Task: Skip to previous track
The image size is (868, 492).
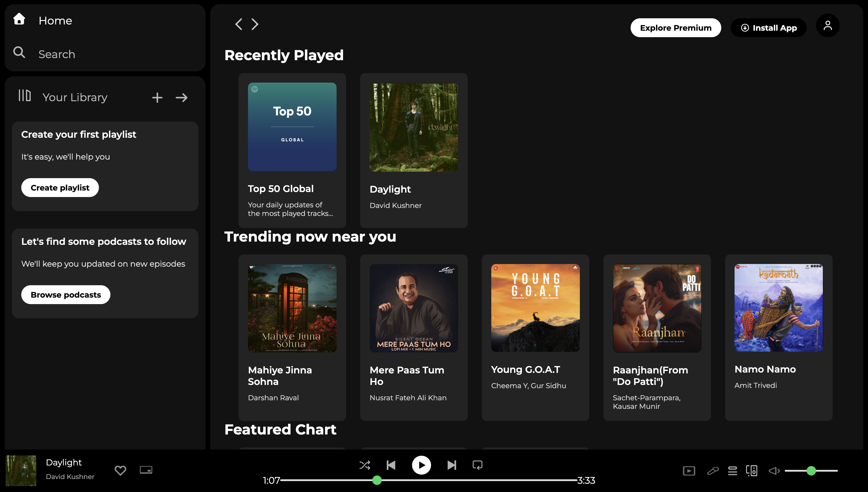Action: 391,465
